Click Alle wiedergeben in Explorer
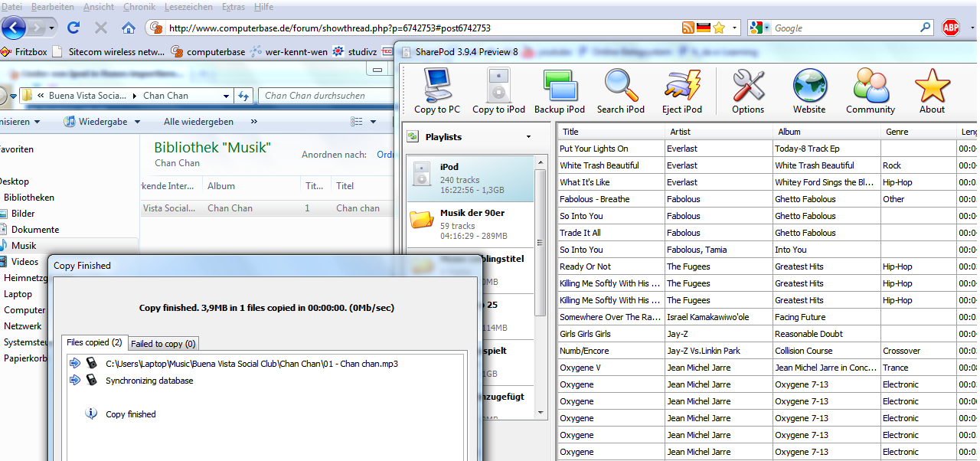 (198, 122)
